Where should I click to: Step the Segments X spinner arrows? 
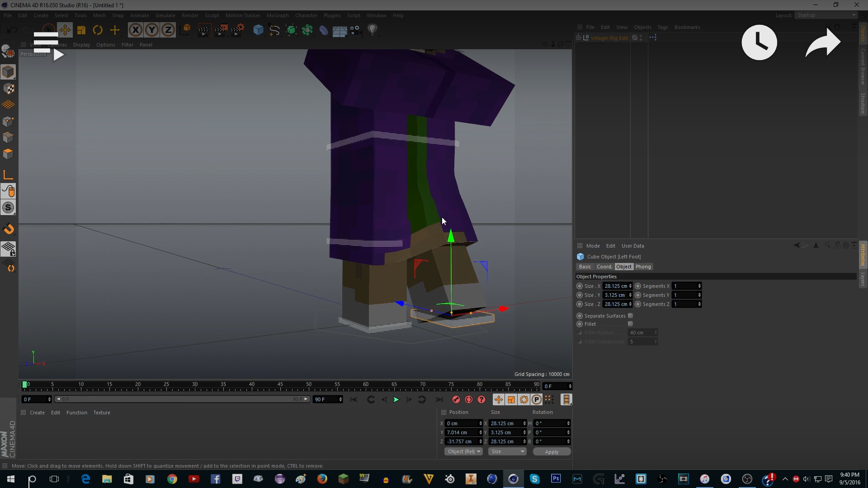[699, 286]
